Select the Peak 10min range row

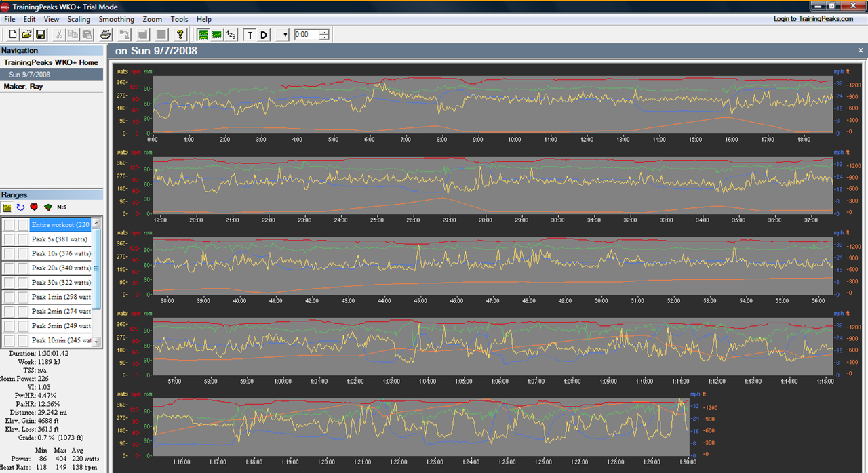pos(60,340)
